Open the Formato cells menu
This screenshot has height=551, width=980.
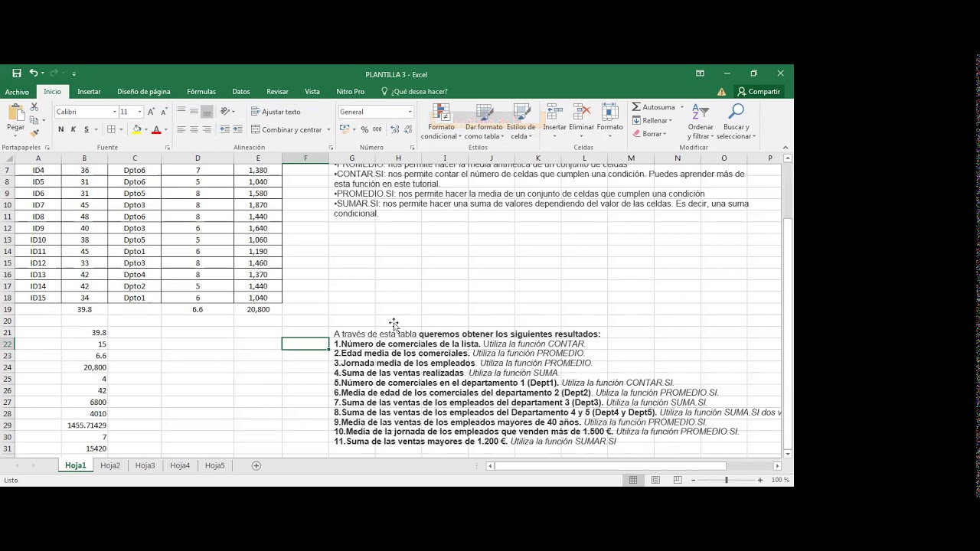(x=610, y=122)
